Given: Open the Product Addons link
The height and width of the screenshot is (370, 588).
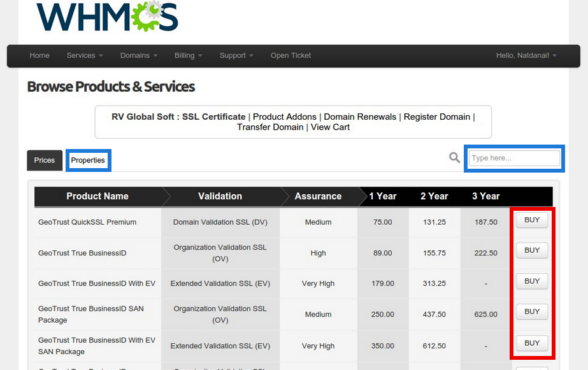Looking at the screenshot, I should point(285,117).
